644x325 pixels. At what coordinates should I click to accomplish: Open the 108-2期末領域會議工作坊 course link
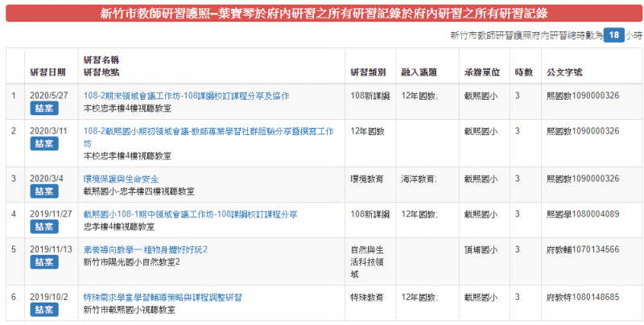pyautogui.click(x=186, y=96)
